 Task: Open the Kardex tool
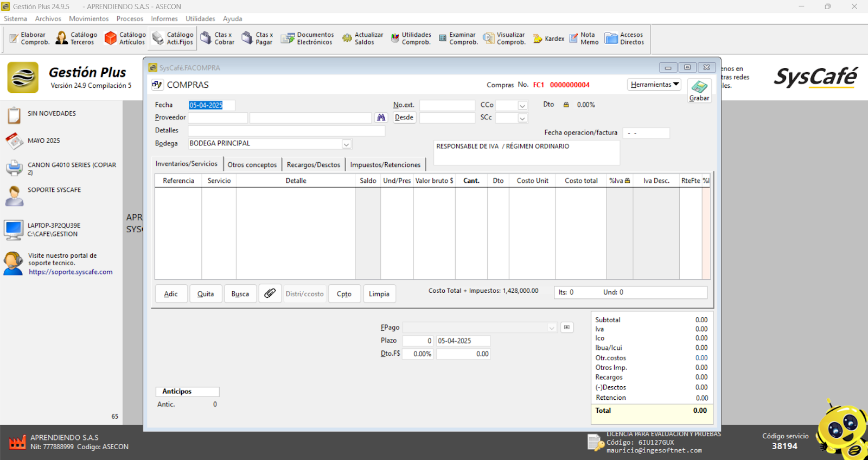coord(548,39)
